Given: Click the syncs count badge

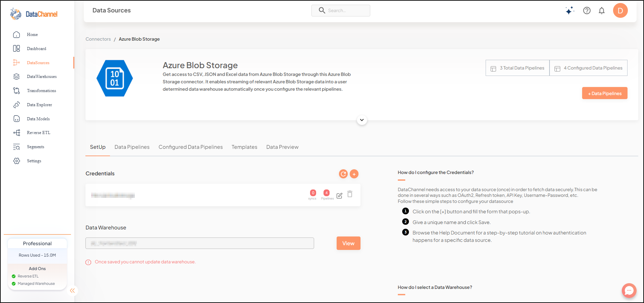Looking at the screenshot, I should click(313, 193).
